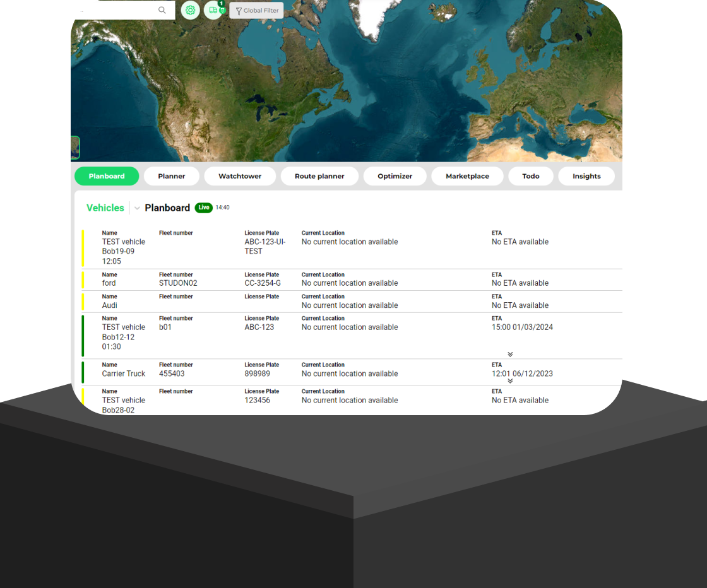Switch to the Planner tab
Screen dimensions: 707x588
(x=171, y=176)
